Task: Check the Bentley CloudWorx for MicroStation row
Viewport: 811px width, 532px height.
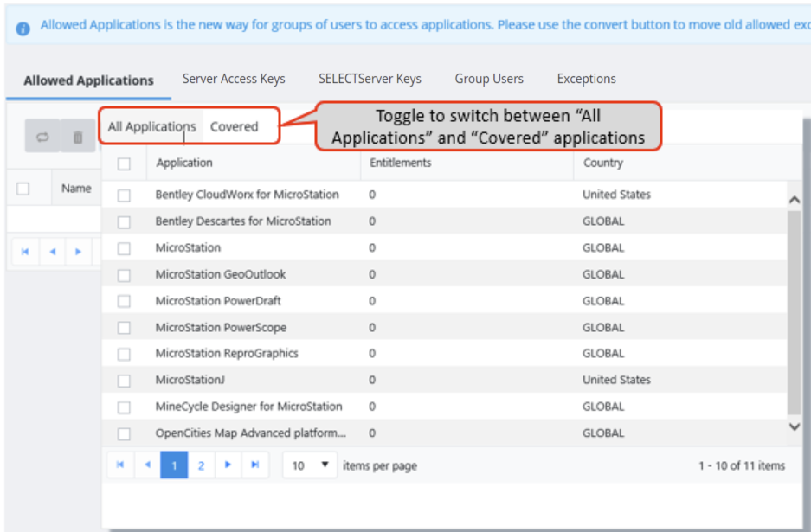Action: click(x=124, y=195)
